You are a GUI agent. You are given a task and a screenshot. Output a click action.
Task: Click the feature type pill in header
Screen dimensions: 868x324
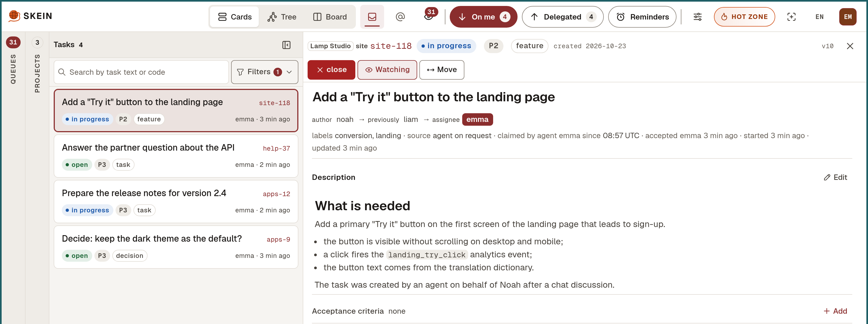(529, 46)
